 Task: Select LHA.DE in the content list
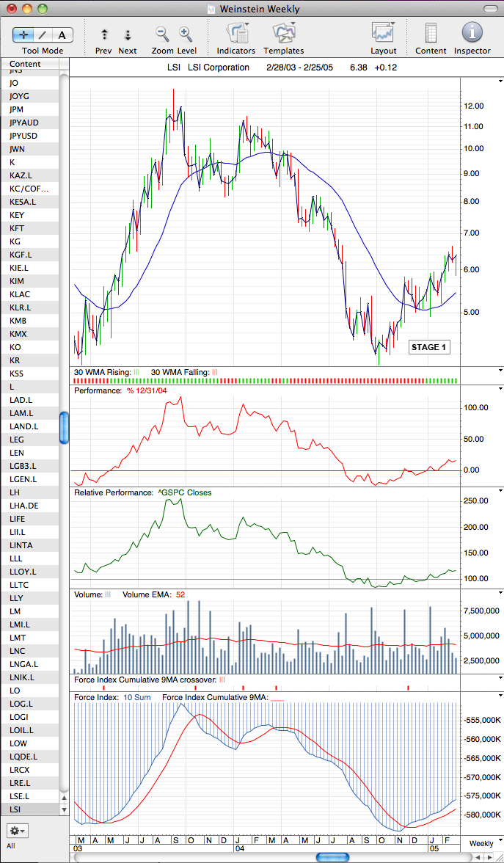pos(29,506)
